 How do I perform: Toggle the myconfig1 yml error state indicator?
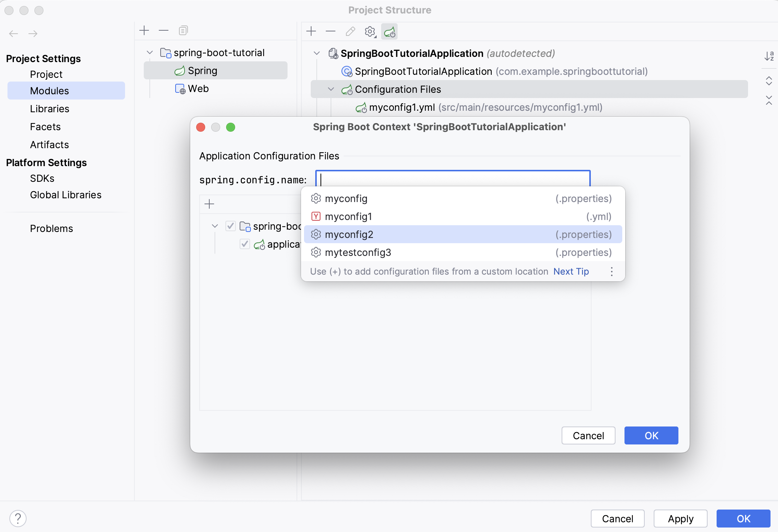click(x=316, y=217)
